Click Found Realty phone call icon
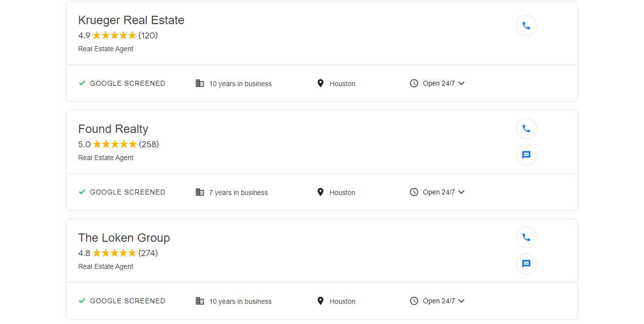This screenshot has height=324, width=644. [x=526, y=129]
